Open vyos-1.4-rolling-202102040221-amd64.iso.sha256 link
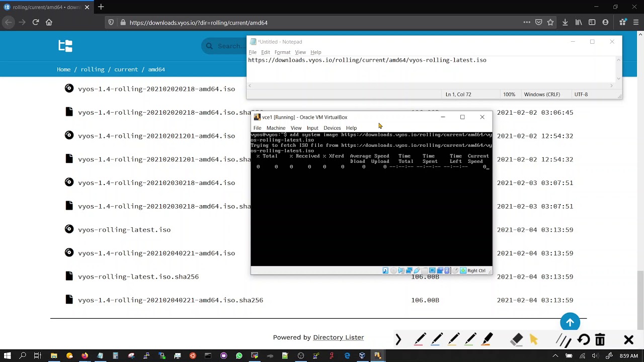This screenshot has height=362, width=644. coord(171,300)
